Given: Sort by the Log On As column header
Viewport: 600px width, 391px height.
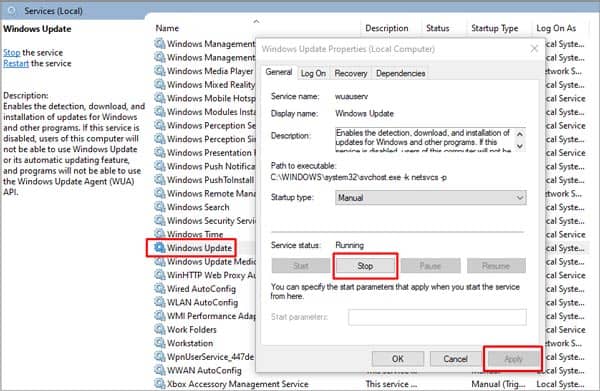Looking at the screenshot, I should point(556,28).
